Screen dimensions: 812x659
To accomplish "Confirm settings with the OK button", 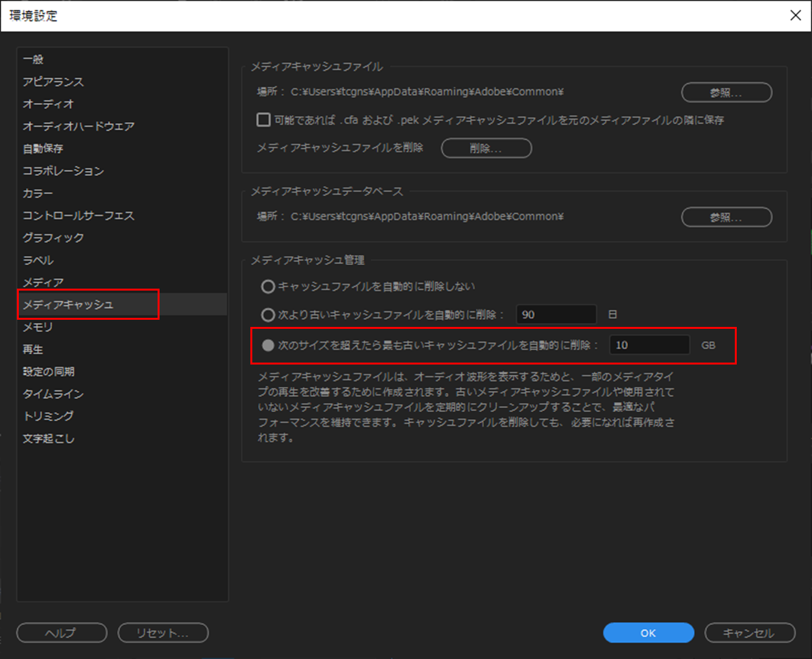I will pos(648,633).
